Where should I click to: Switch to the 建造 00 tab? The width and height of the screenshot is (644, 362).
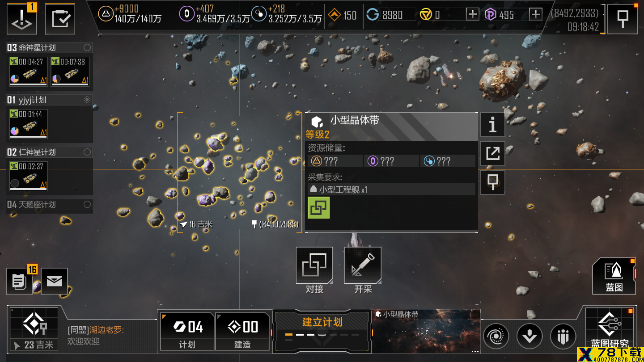242,331
